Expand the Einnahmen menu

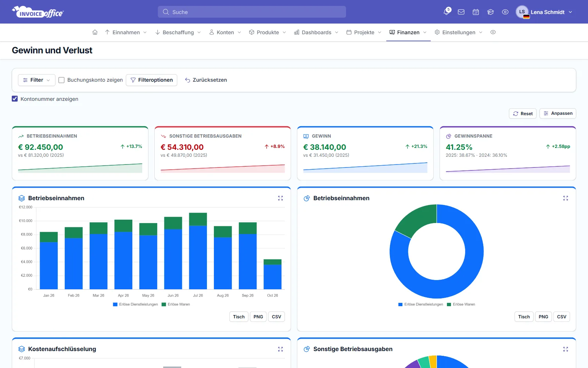point(126,32)
